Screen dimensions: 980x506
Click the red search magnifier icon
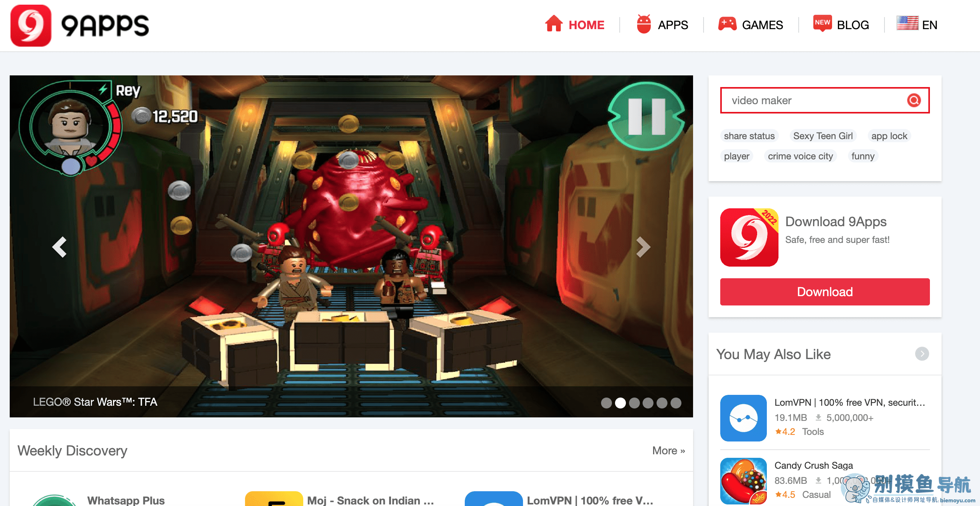pos(914,100)
